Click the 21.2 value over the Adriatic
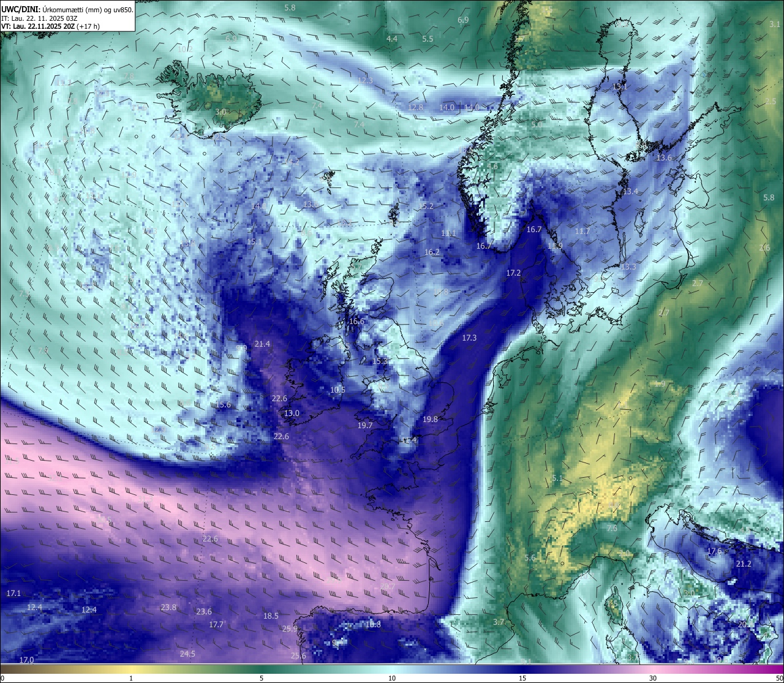The image size is (784, 683). 744,564
